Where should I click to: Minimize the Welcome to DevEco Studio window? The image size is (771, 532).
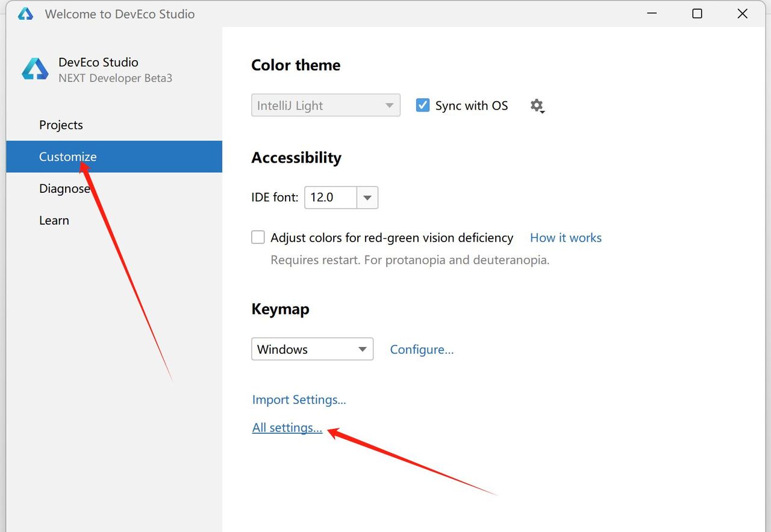652,14
